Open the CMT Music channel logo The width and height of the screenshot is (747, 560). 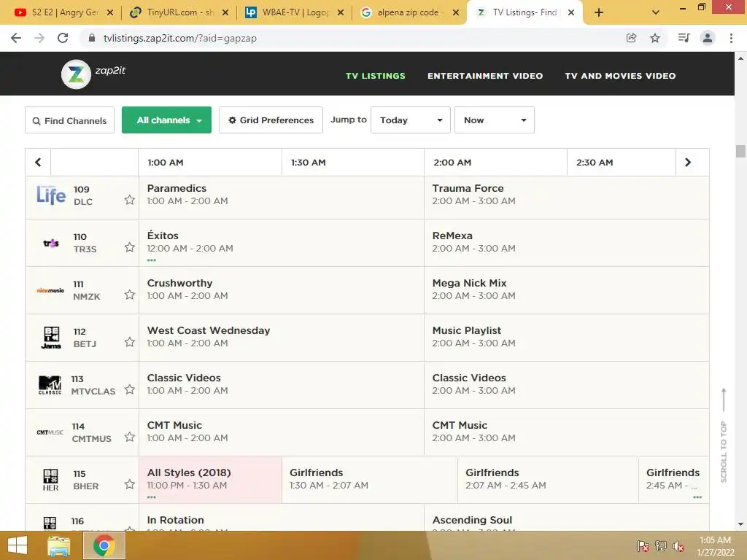[x=50, y=432]
